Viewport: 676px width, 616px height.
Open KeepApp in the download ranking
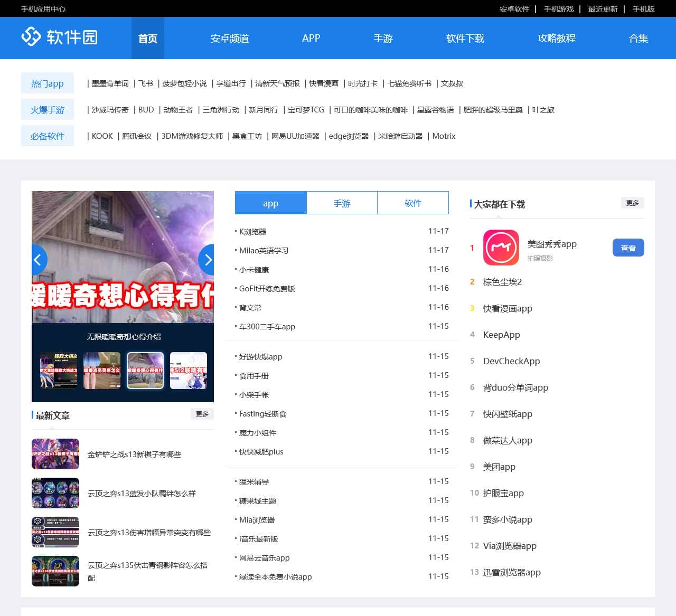[x=501, y=335]
